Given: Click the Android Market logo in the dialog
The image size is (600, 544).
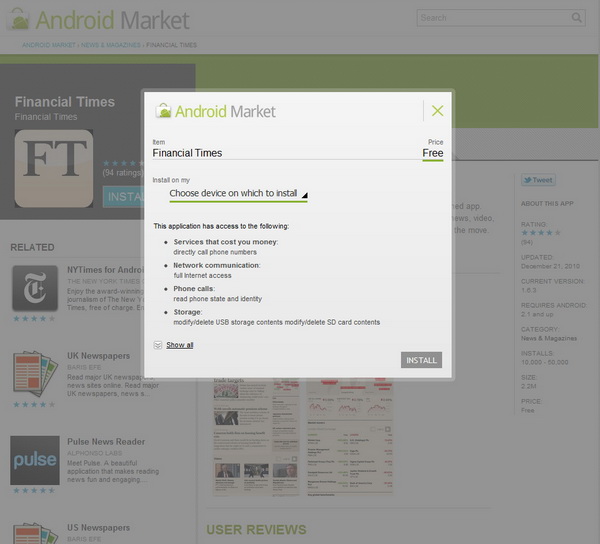Looking at the screenshot, I should pos(215,111).
